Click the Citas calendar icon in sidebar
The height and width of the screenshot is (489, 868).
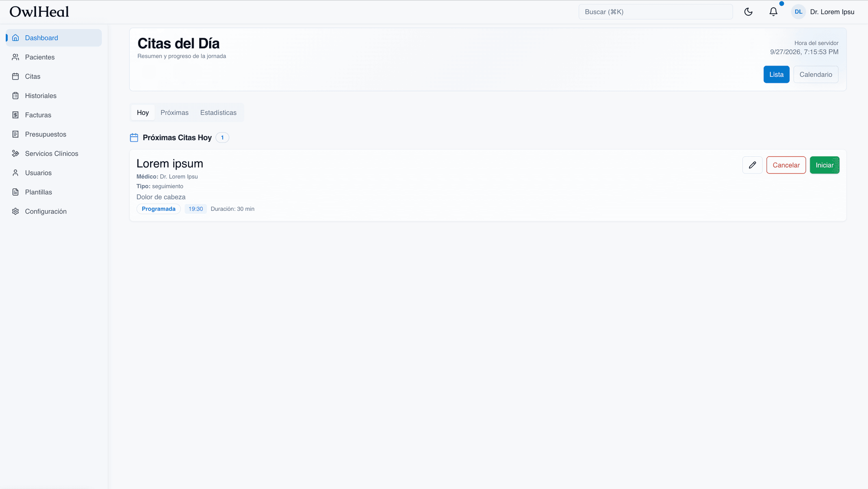(x=16, y=76)
